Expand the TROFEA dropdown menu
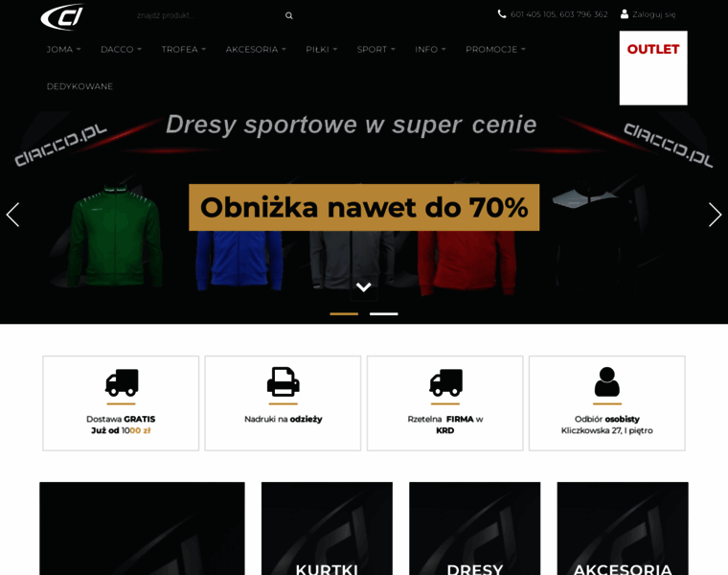The image size is (728, 575). [x=183, y=49]
